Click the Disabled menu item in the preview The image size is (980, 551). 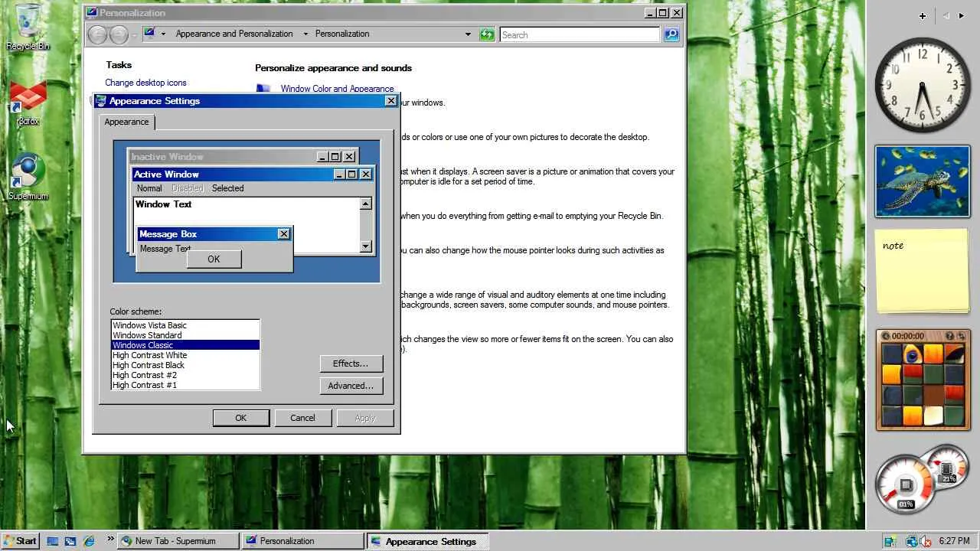pos(187,188)
